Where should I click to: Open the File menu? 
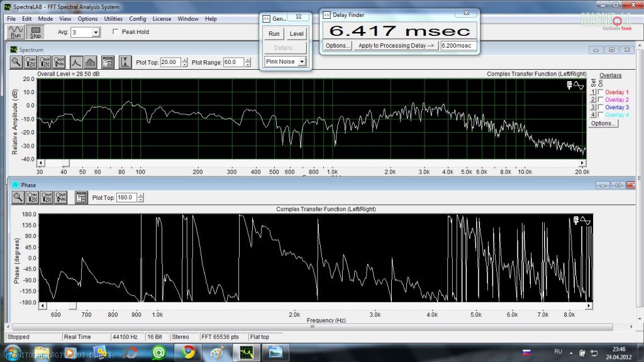tap(11, 19)
